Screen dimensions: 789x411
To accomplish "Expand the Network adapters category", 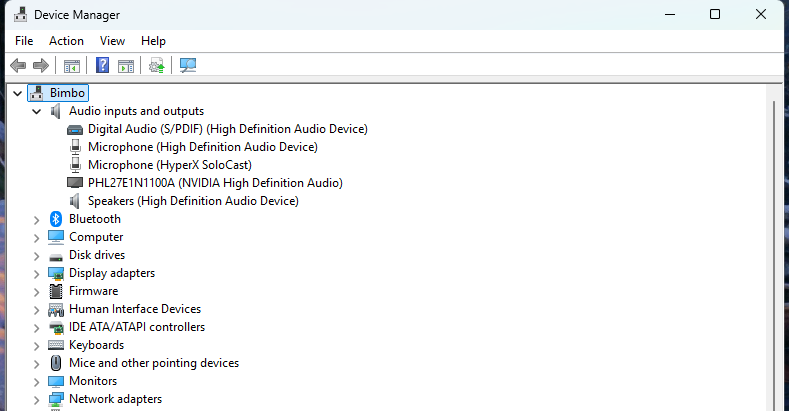I will [x=37, y=399].
